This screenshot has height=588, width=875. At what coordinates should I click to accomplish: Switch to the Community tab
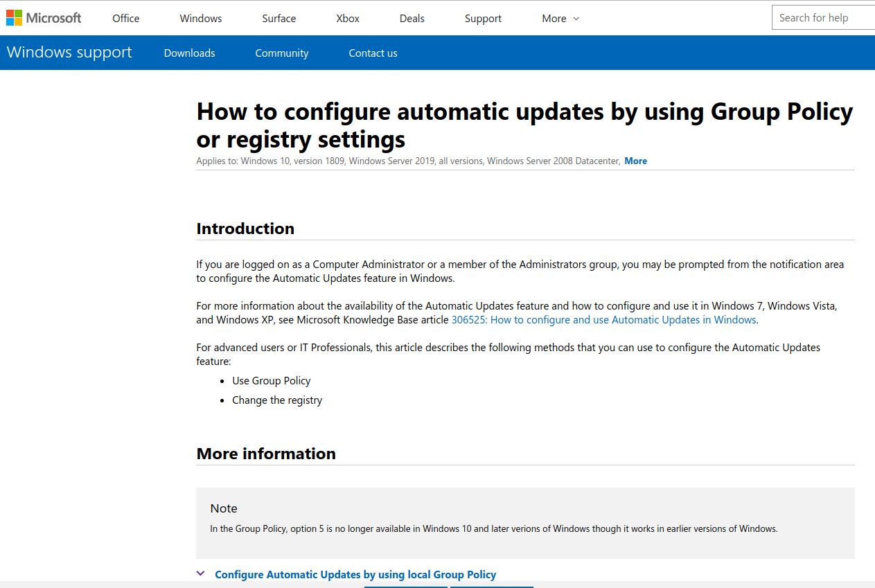[x=282, y=53]
